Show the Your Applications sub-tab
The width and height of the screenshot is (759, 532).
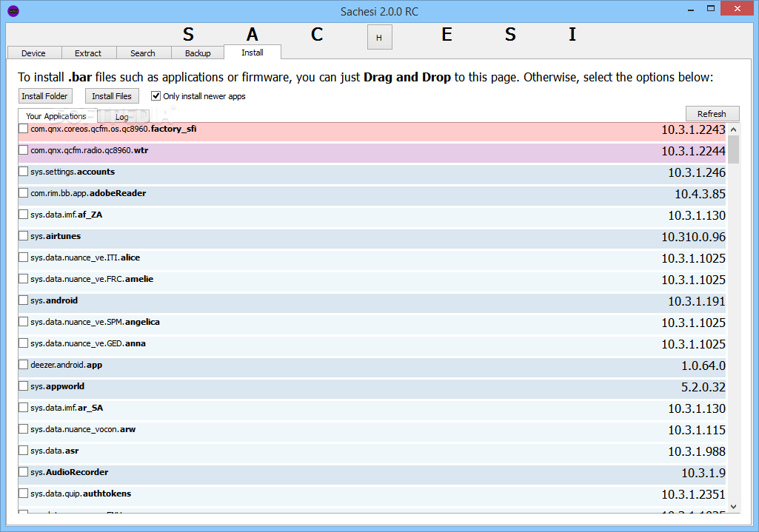click(x=56, y=116)
